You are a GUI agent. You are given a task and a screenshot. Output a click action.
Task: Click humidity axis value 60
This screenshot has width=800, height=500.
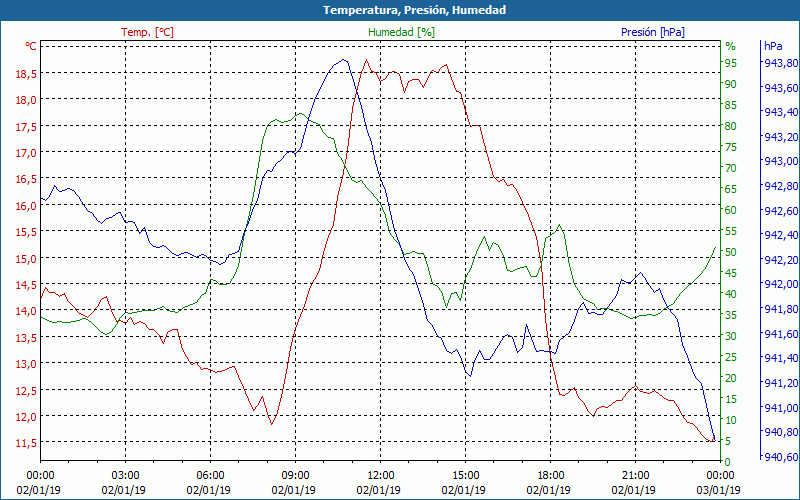click(x=731, y=210)
